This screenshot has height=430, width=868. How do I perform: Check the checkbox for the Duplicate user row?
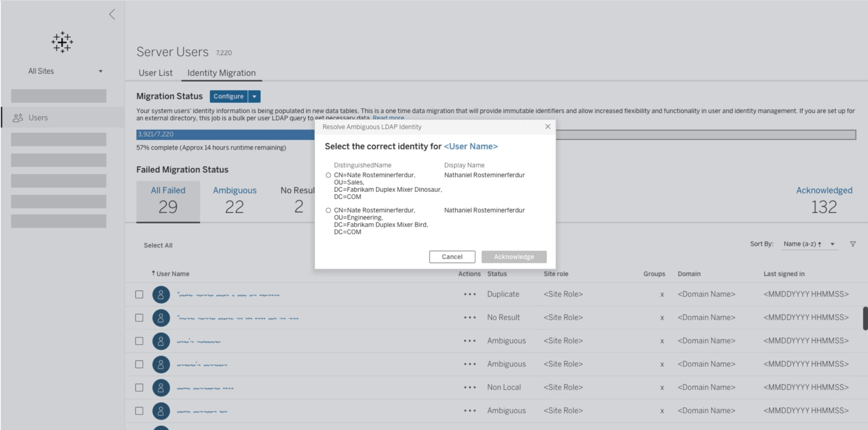pyautogui.click(x=139, y=295)
